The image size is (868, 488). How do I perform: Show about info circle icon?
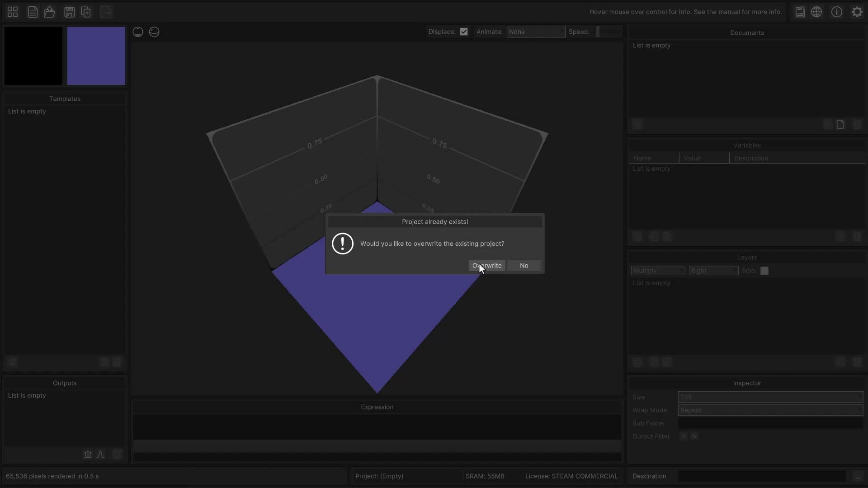pyautogui.click(x=836, y=12)
